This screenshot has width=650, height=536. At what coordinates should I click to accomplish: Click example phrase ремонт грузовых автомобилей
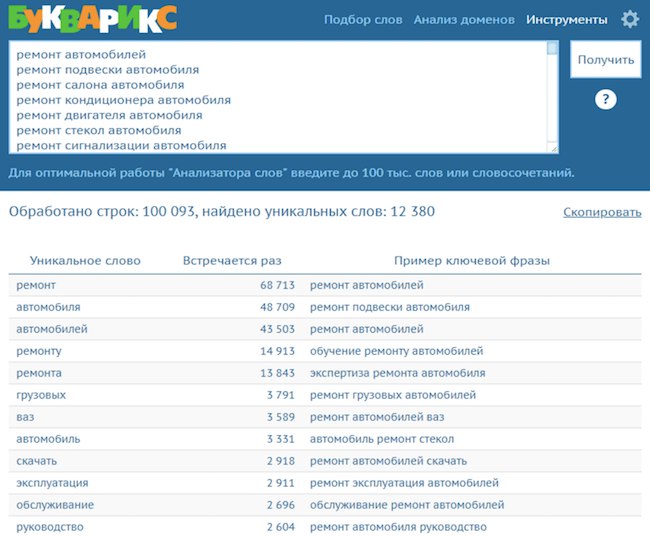point(393,395)
